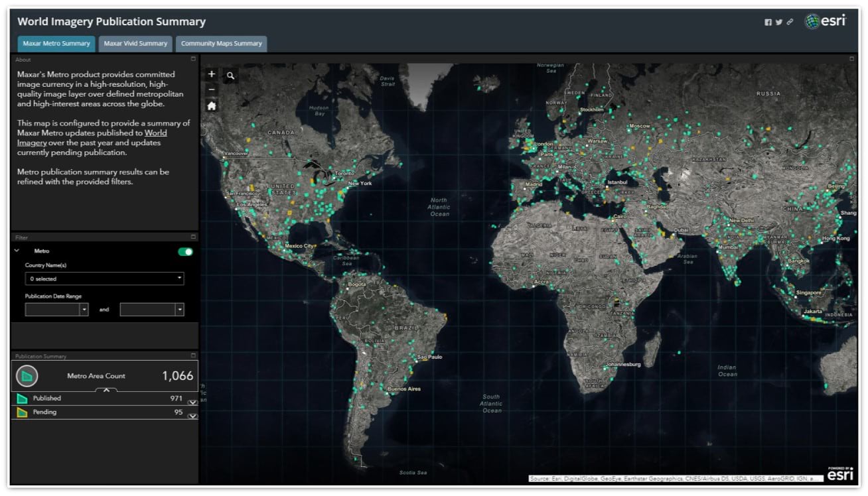Click the San Francisco map label
868x496 pixels.
coord(242,193)
